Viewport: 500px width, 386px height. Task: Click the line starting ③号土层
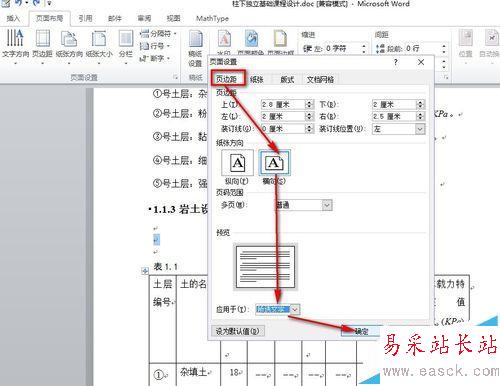[x=180, y=136]
